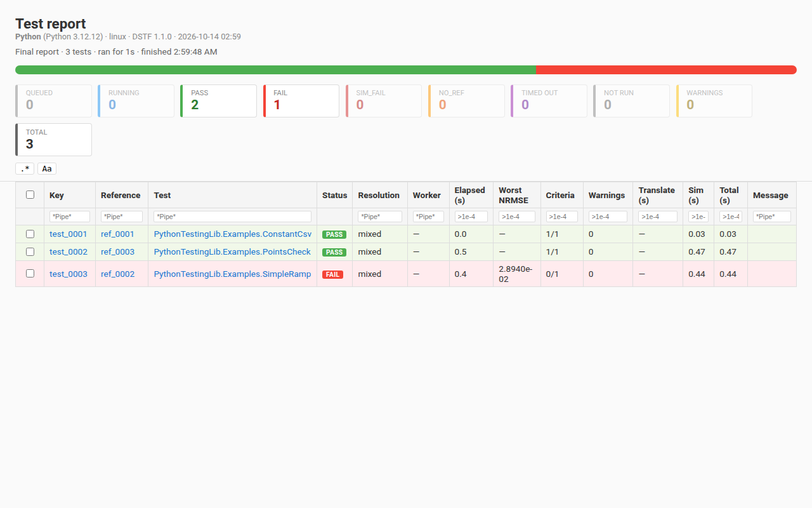Open the test_0001 key link
812x508 pixels.
pyautogui.click(x=69, y=234)
